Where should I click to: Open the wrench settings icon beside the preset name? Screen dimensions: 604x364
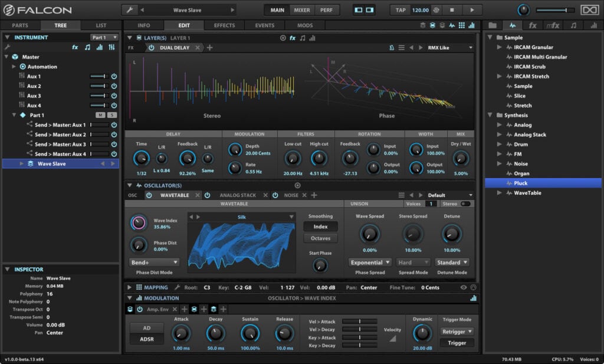[130, 10]
